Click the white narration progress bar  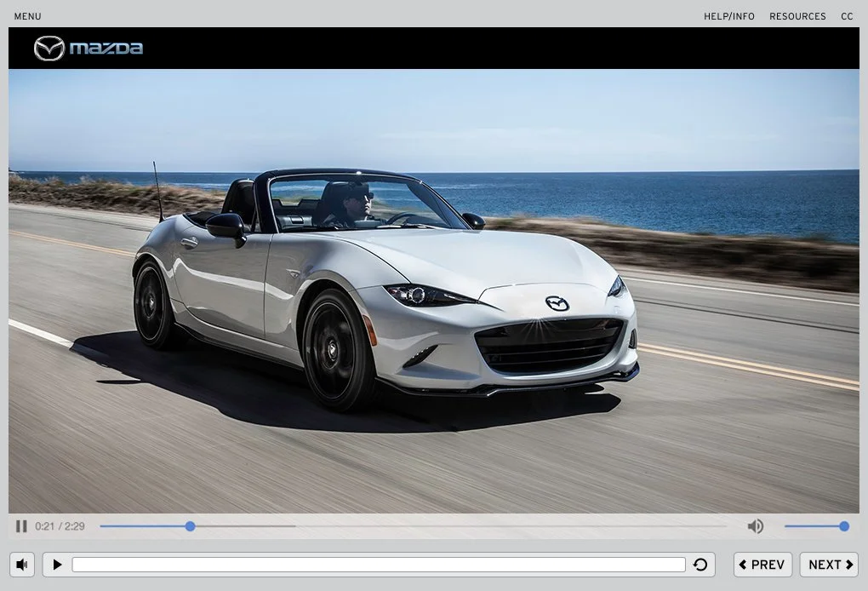tap(379, 565)
